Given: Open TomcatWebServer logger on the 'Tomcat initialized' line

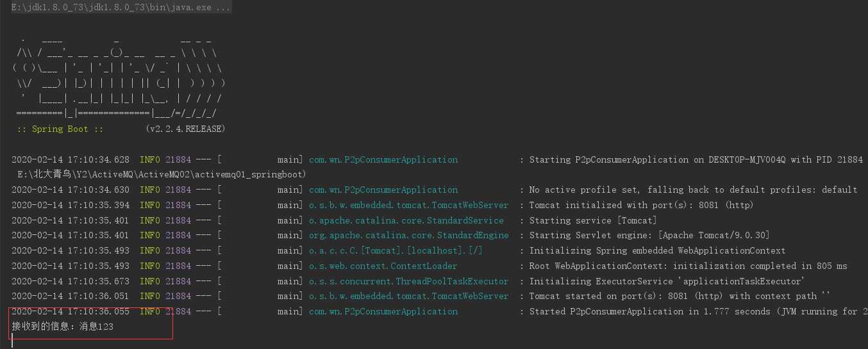Looking at the screenshot, I should click(409, 205).
